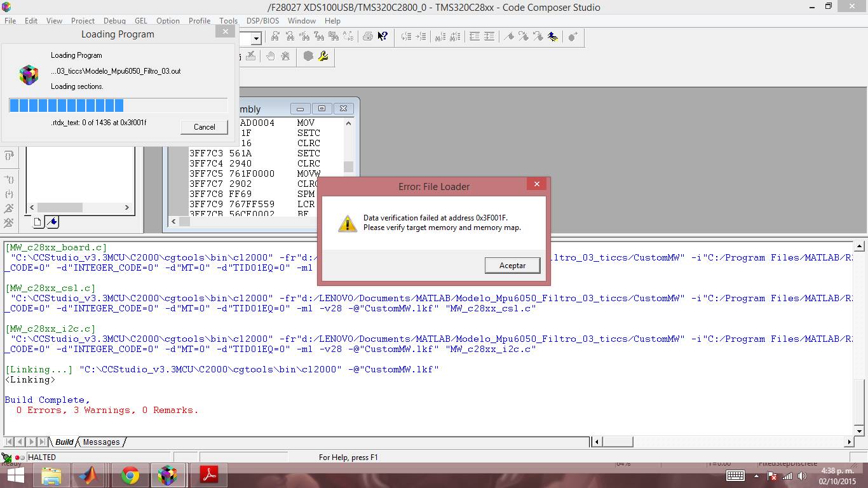Click the external editor icon at toolbar end
868x488 pixels.
click(573, 36)
